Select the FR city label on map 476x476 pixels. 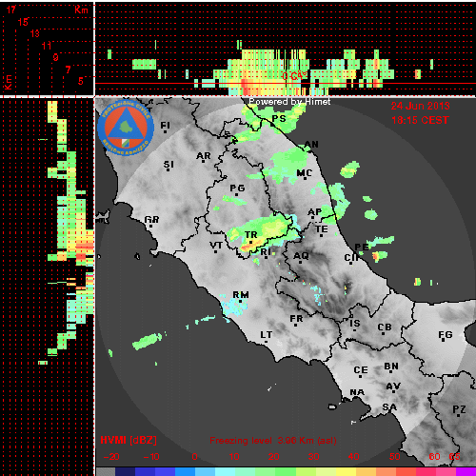pyautogui.click(x=296, y=319)
